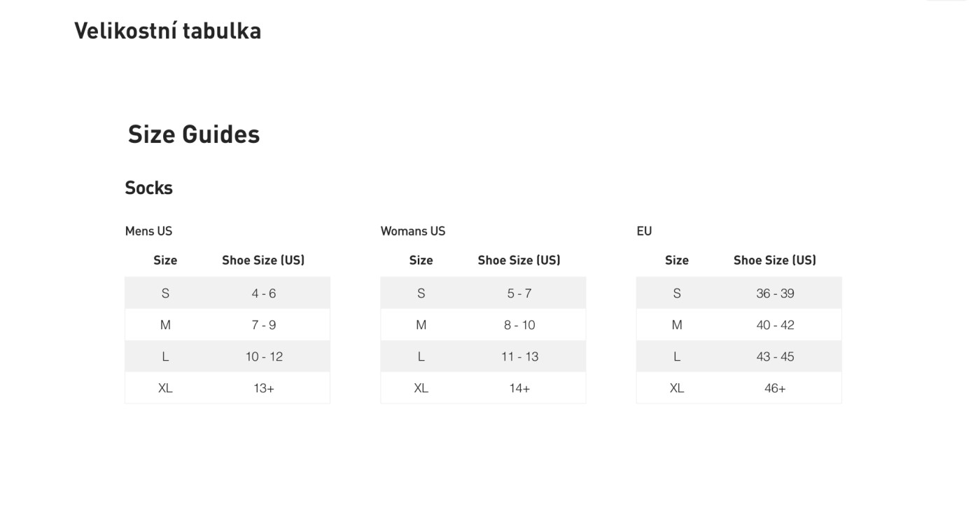Screen dimensions: 980x512
Task: Click the 10 - 12 shoe size cell
Action: pyautogui.click(x=263, y=357)
